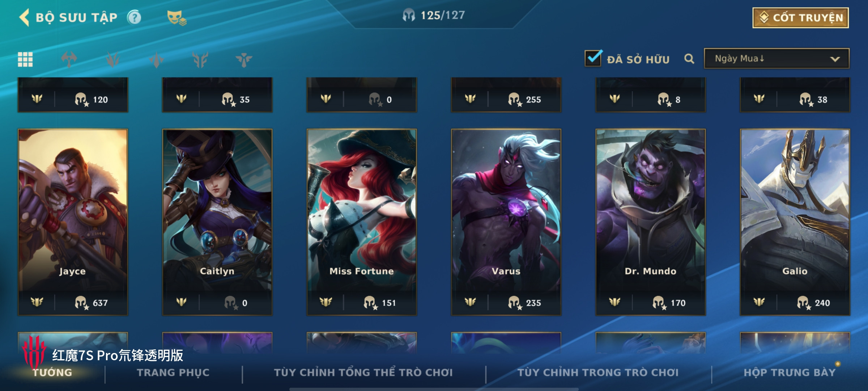868x391 pixels.
Task: Open the Hộp Trưng Bày tab
Action: point(790,373)
